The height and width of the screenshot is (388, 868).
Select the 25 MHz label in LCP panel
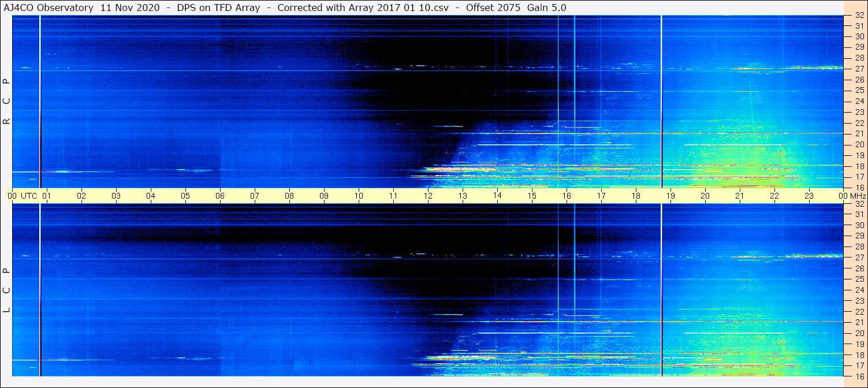858,279
